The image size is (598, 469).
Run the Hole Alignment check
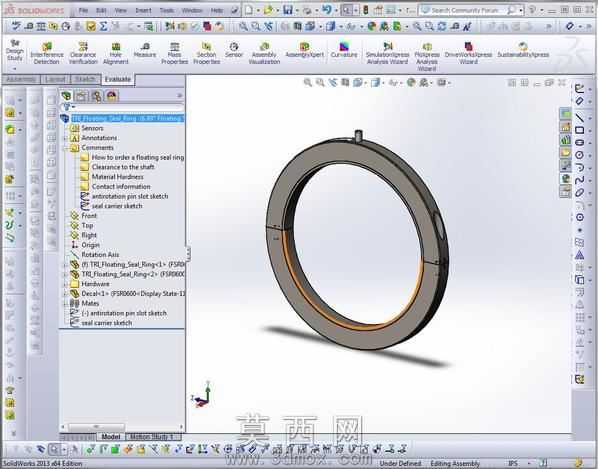(116, 53)
